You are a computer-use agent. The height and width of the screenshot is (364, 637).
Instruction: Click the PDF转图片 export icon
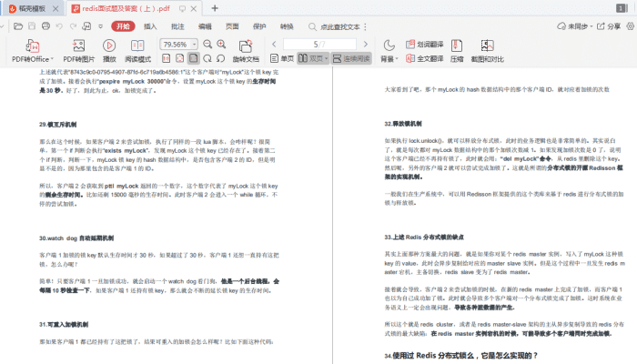[78, 46]
